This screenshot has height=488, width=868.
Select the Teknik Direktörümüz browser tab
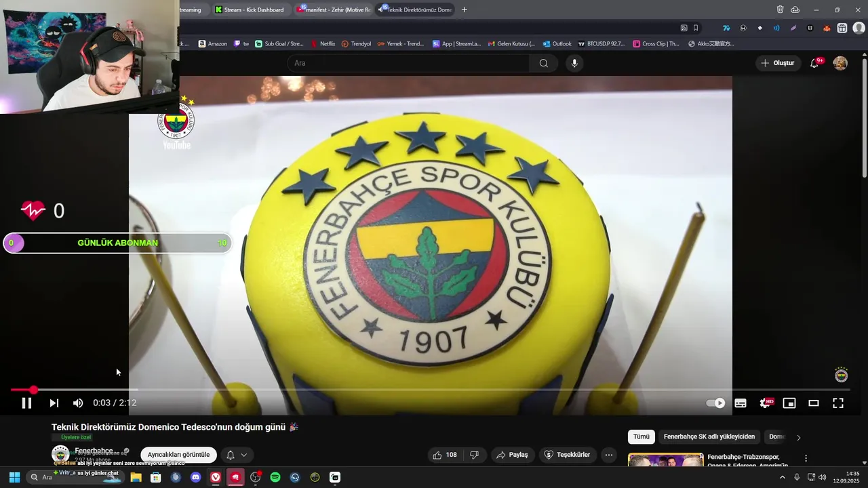click(415, 9)
